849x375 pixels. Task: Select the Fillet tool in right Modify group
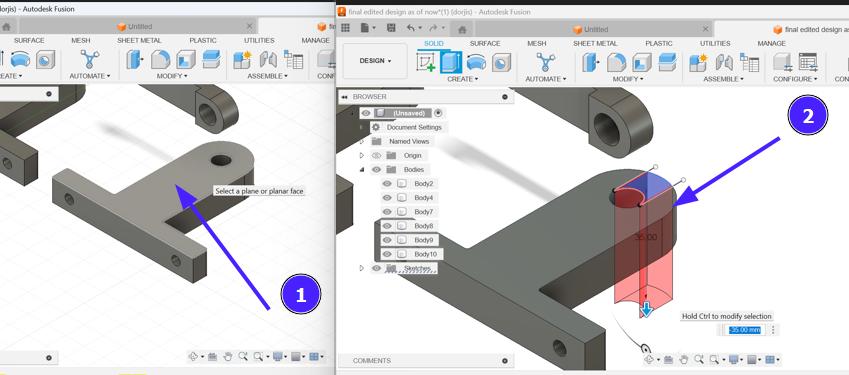(x=616, y=62)
